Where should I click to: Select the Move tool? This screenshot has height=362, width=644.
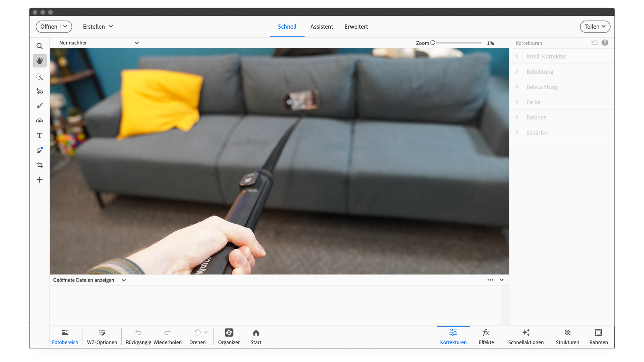click(x=40, y=180)
